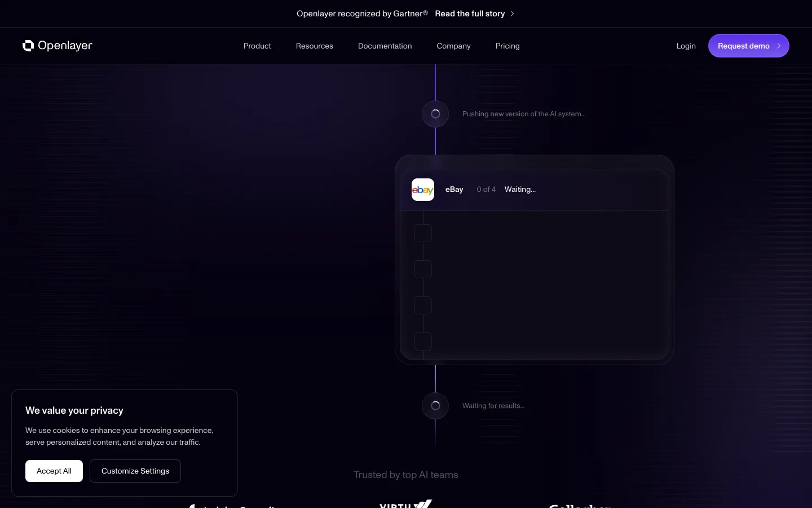The width and height of the screenshot is (812, 508).
Task: Click the Openlayer logo icon
Action: point(28,46)
